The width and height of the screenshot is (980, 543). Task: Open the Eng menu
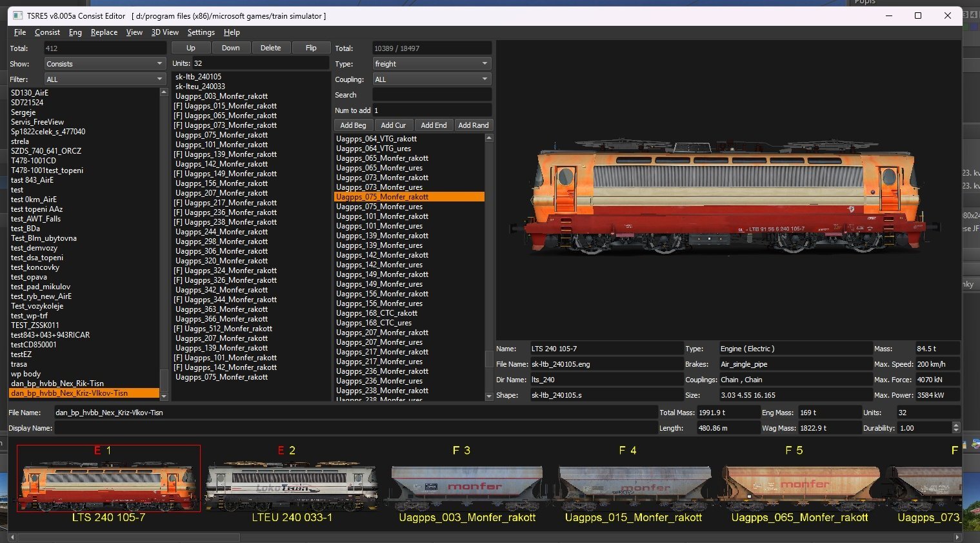pyautogui.click(x=75, y=32)
